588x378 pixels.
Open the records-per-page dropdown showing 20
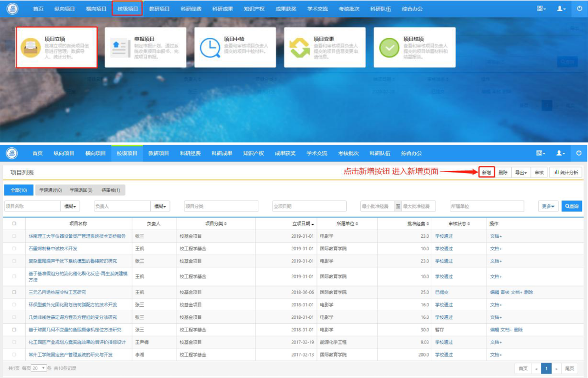click(39, 368)
